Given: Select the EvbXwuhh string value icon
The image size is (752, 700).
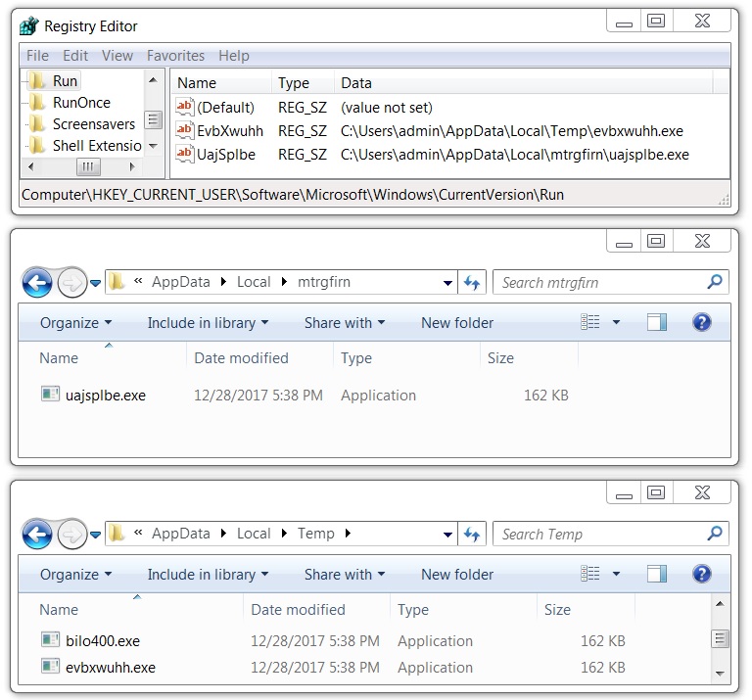Looking at the screenshot, I should pos(184,130).
